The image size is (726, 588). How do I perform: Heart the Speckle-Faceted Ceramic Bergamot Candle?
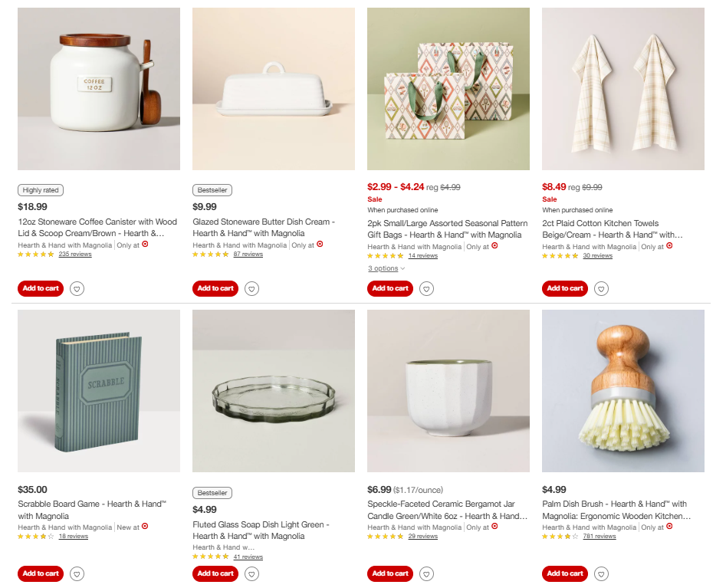point(426,574)
